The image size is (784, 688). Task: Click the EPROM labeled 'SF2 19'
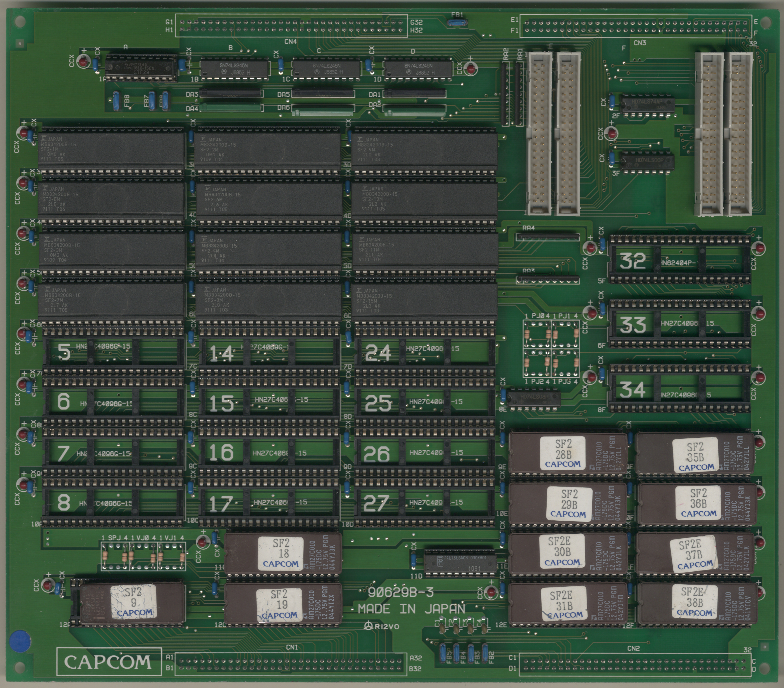pos(283,604)
